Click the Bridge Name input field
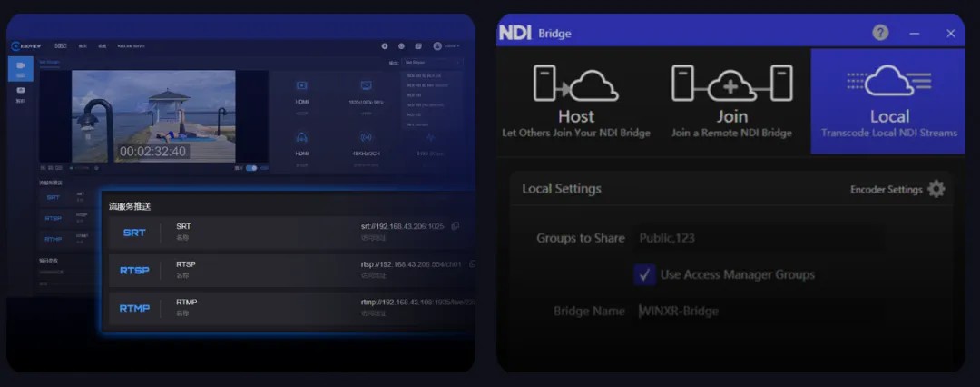The height and width of the screenshot is (387, 980). (x=759, y=312)
